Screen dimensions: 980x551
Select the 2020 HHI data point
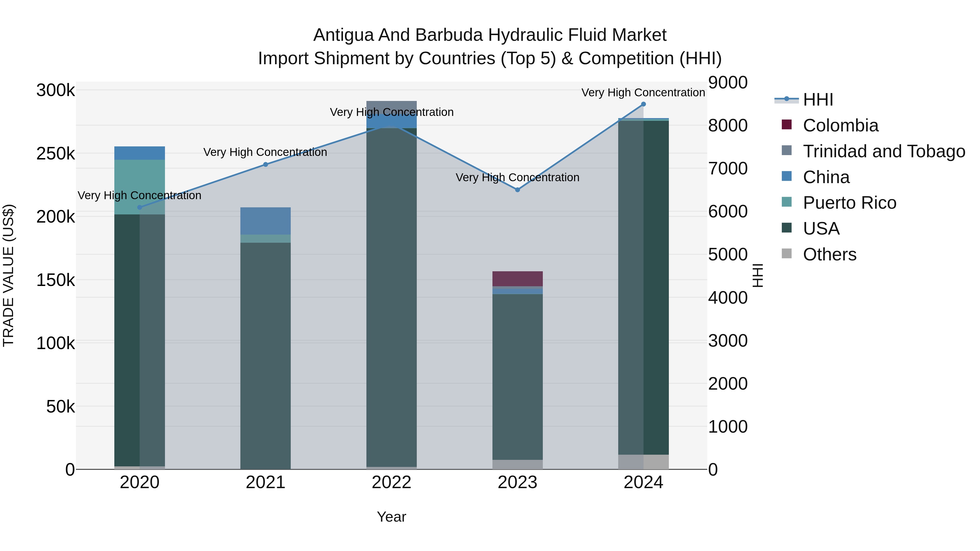point(140,207)
